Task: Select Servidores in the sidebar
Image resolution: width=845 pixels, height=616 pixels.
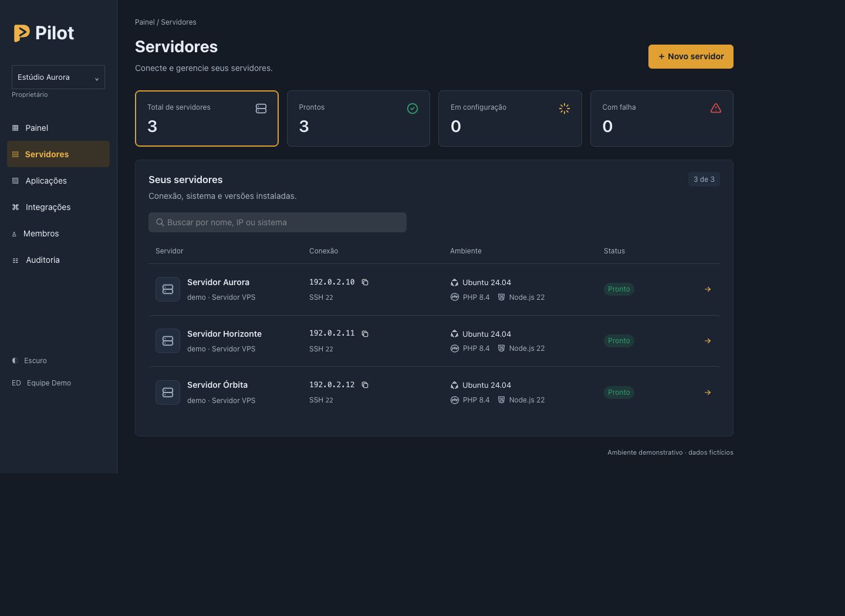Action: [58, 154]
